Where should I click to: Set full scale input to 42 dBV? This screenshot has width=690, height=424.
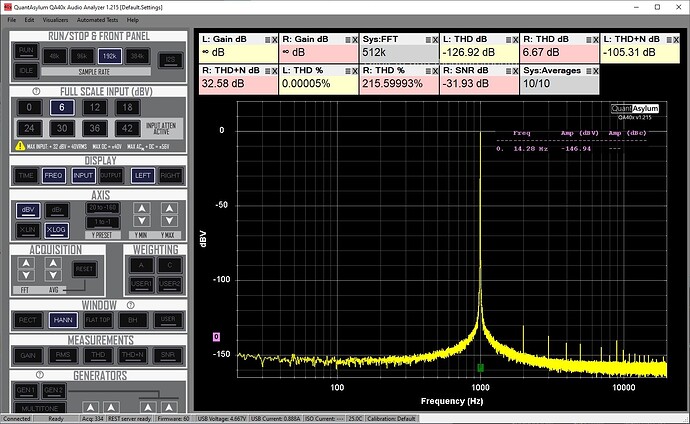point(128,128)
